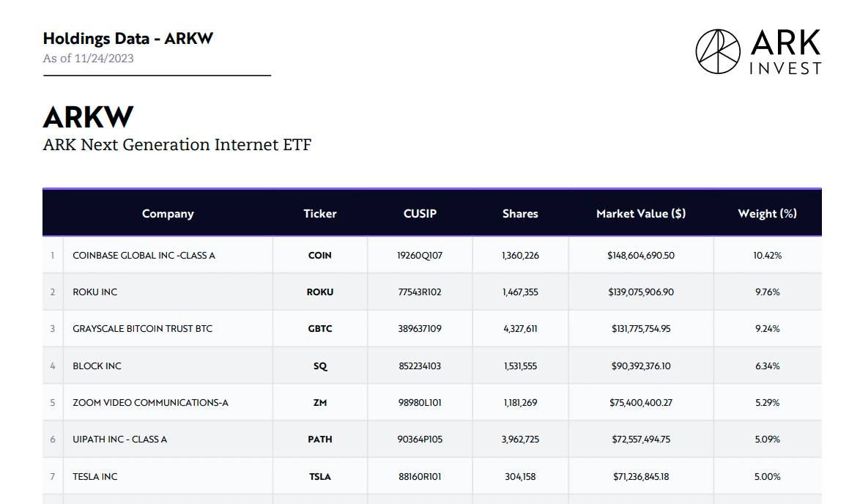Click the Ticker column header

pos(320,213)
